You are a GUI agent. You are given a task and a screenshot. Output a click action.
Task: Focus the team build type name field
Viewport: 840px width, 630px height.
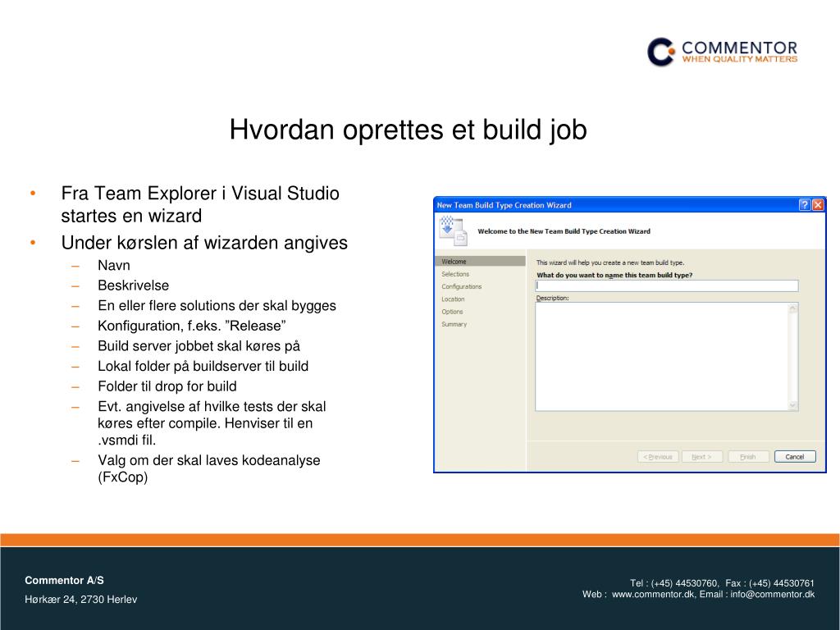click(x=666, y=286)
